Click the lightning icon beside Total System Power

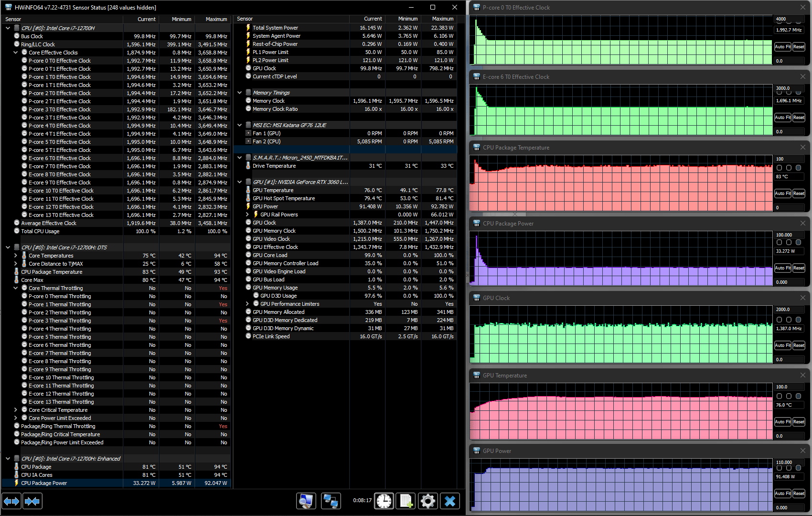[248, 28]
